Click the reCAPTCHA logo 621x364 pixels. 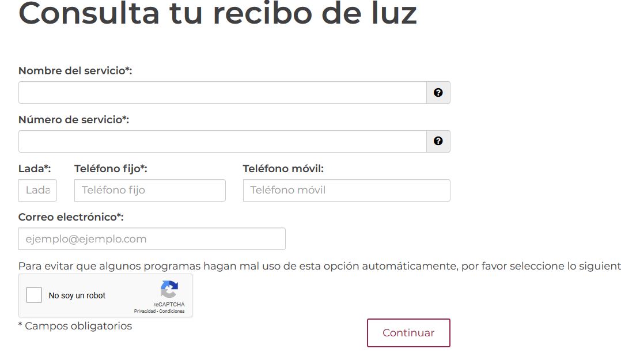pos(169,289)
